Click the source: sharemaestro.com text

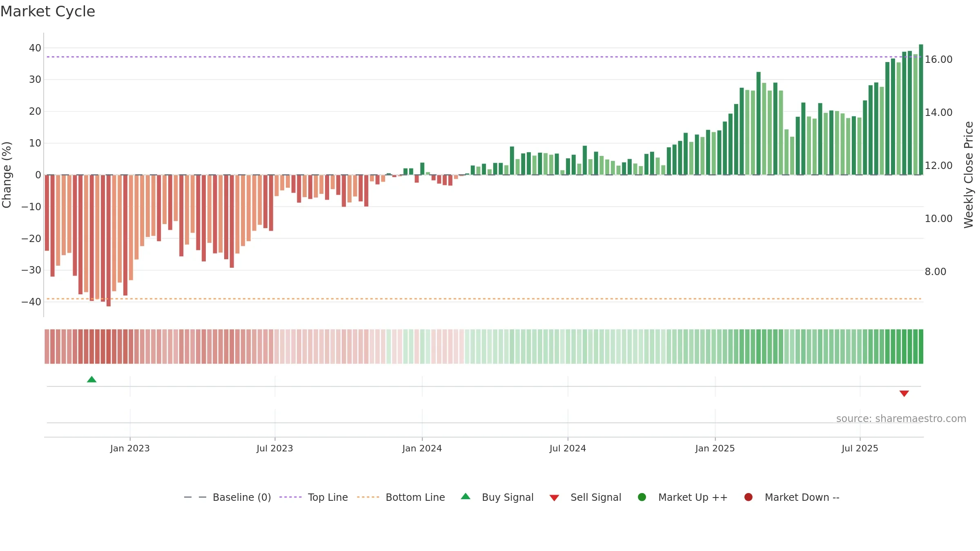(x=901, y=419)
